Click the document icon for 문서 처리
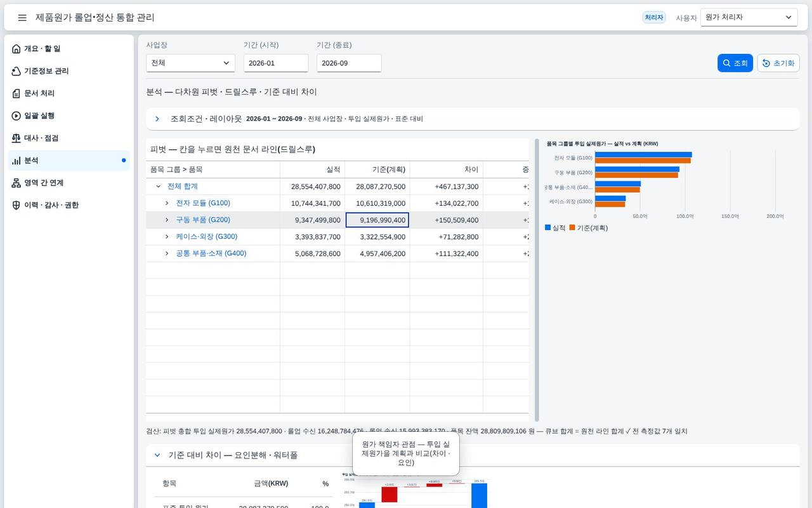 pos(16,93)
